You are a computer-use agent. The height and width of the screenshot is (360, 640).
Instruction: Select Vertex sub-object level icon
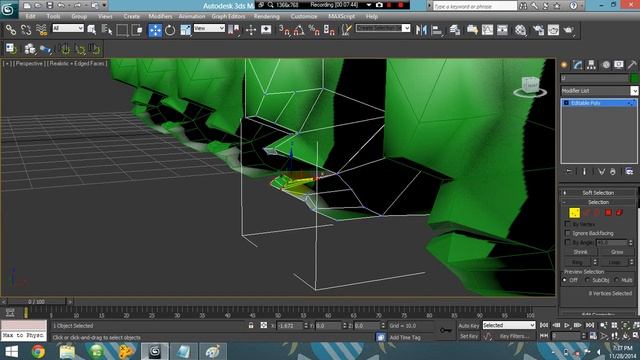coord(574,213)
